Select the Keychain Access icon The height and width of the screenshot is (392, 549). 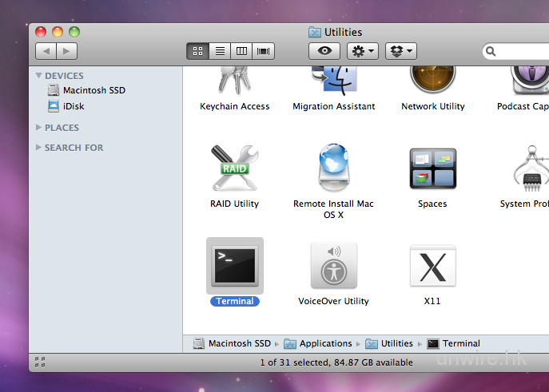pyautogui.click(x=234, y=80)
